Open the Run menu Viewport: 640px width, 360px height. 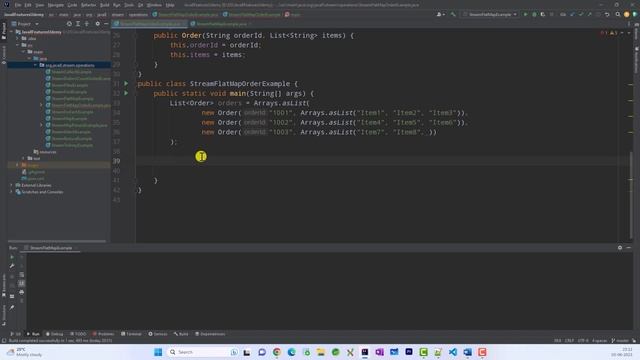[x=117, y=5]
